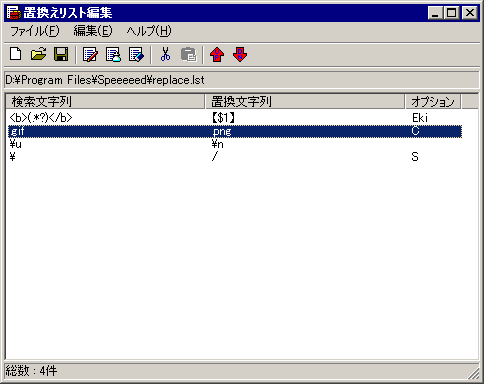
Task: Click the Eki option value
Action: coord(420,118)
